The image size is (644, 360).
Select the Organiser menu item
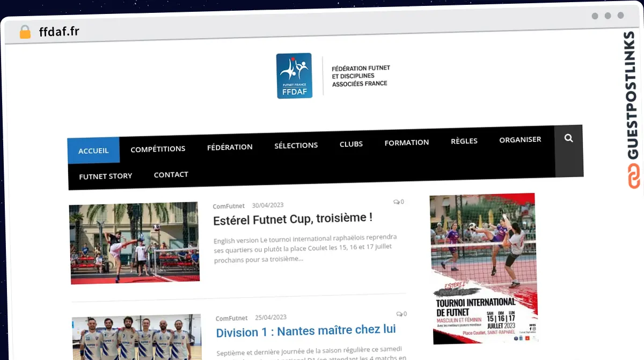pos(520,139)
